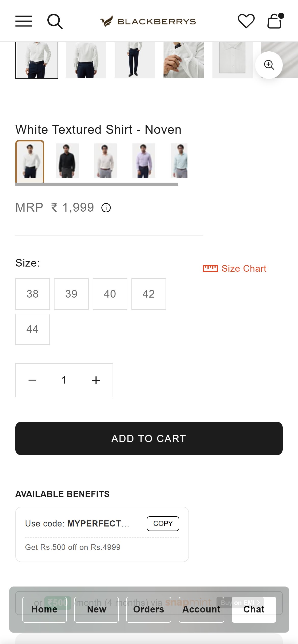Select the black shirt color variant

67,161
